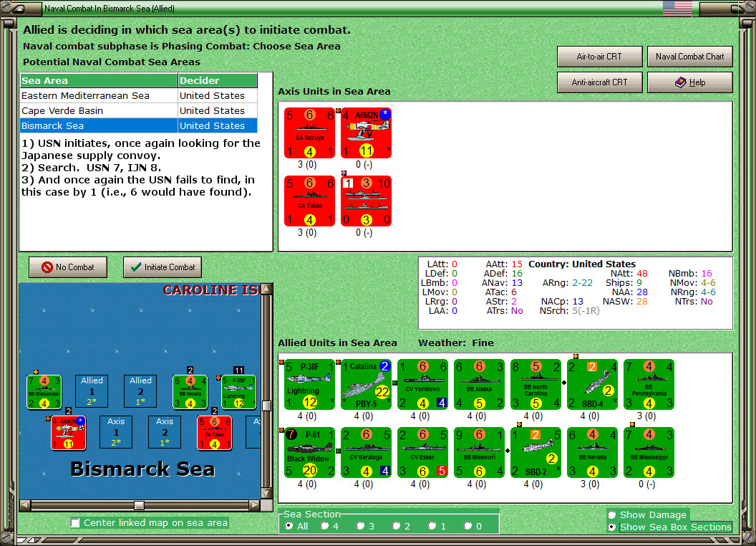
Task: Select BB Mississippi in Allied units panel
Action: [x=649, y=452]
